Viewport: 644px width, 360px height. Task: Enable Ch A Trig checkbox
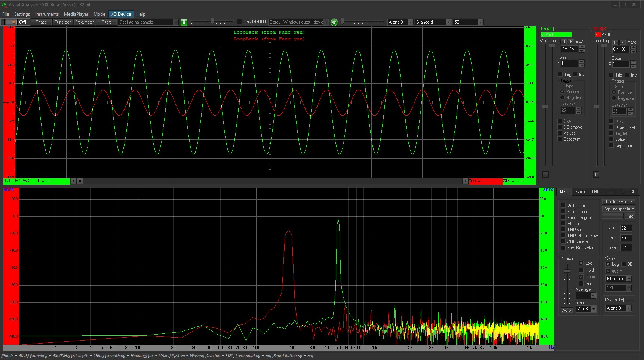tap(560, 74)
